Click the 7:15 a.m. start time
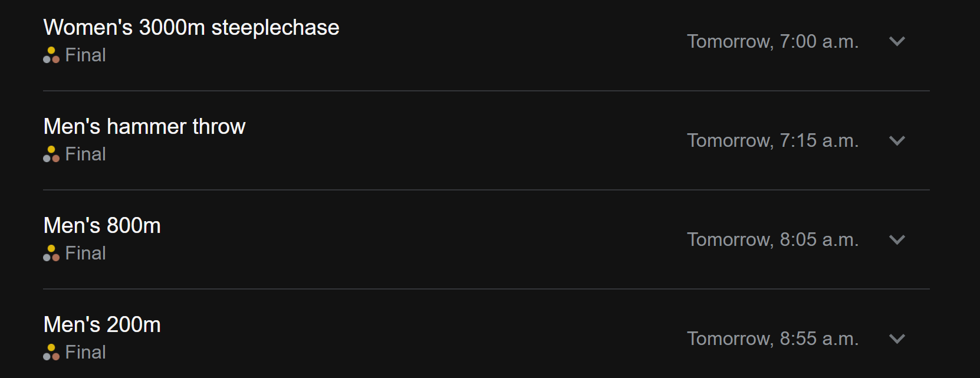Viewport: 980px width, 378px height. 772,140
